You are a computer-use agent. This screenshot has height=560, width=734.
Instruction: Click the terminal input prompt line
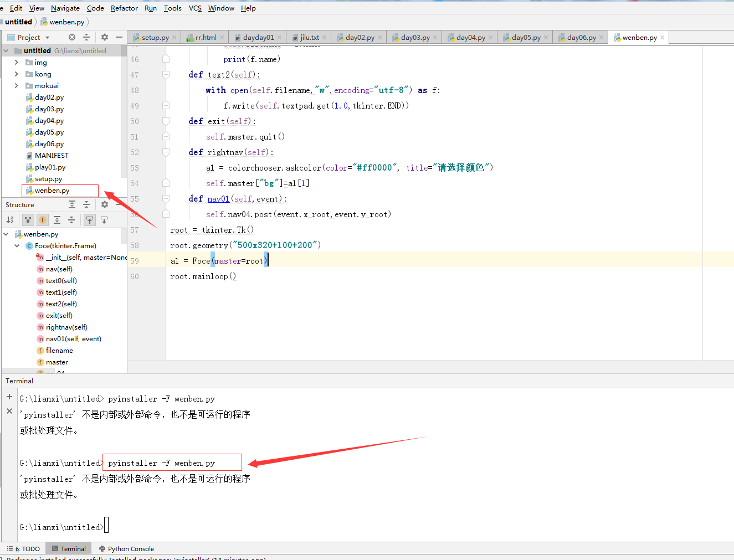[x=64, y=527]
